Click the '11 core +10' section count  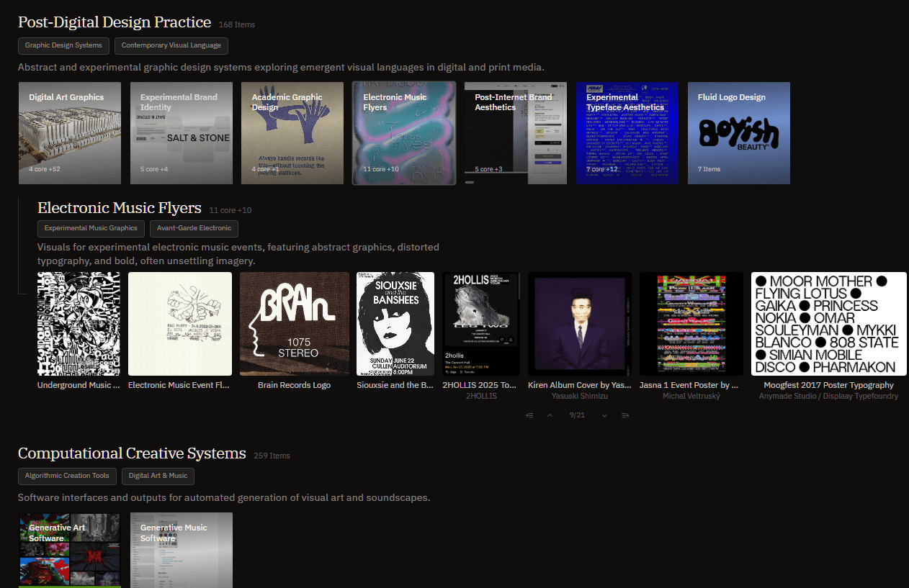230,210
